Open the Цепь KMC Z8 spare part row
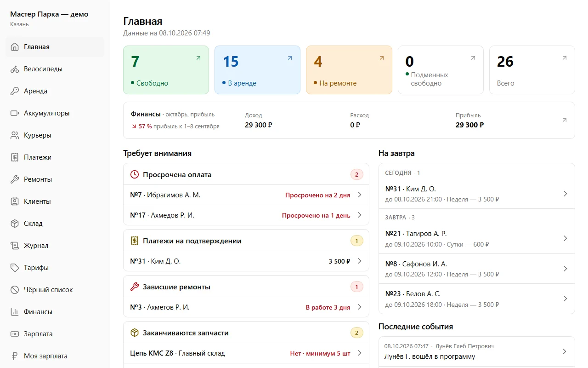 pyautogui.click(x=246, y=353)
